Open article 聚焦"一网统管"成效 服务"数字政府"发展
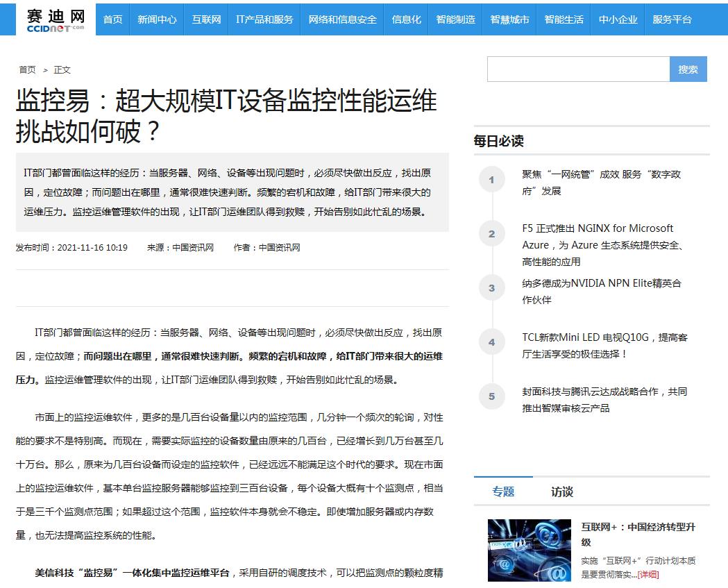Screen dimensions: 728x588 602,183
